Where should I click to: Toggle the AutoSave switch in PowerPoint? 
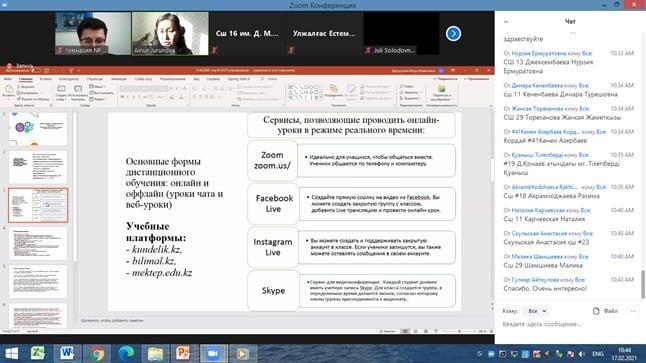pyautogui.click(x=35, y=70)
